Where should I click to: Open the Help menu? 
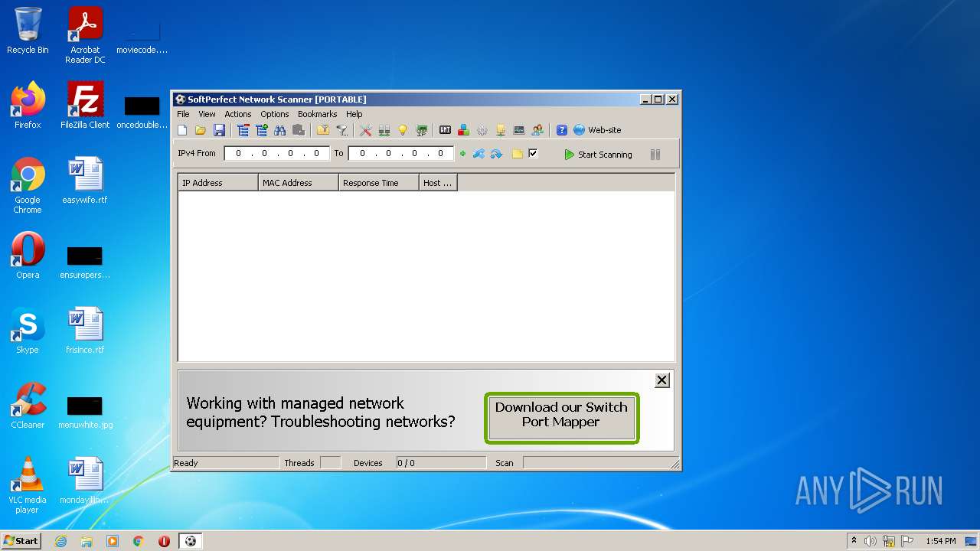[354, 114]
